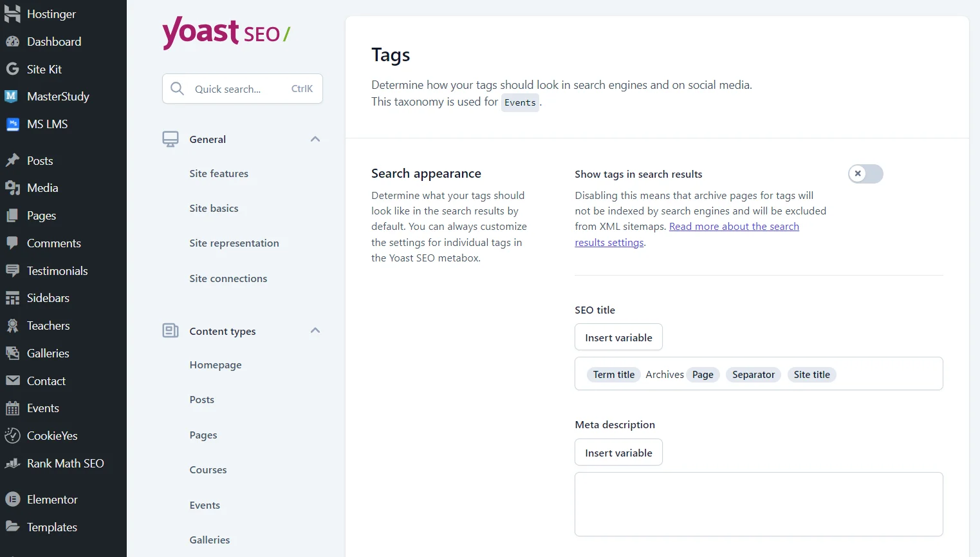Click the Tags page heading
This screenshot has width=980, height=557.
click(x=391, y=55)
